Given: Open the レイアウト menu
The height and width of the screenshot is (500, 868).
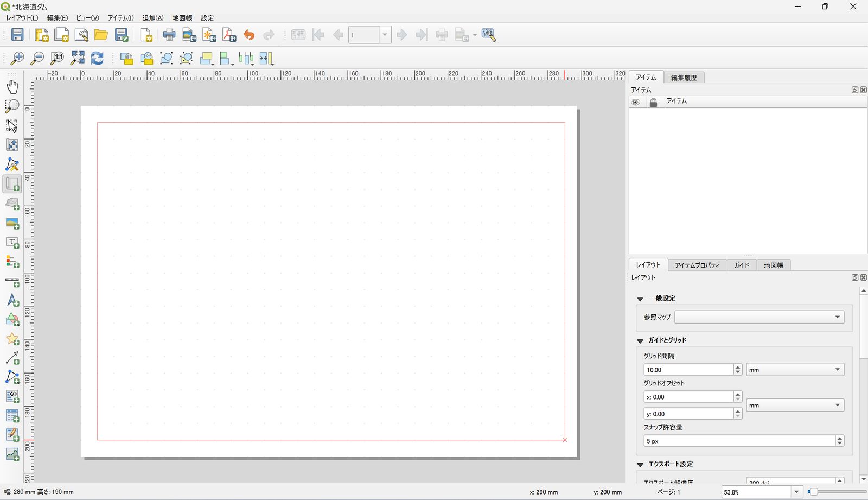Looking at the screenshot, I should coord(22,18).
